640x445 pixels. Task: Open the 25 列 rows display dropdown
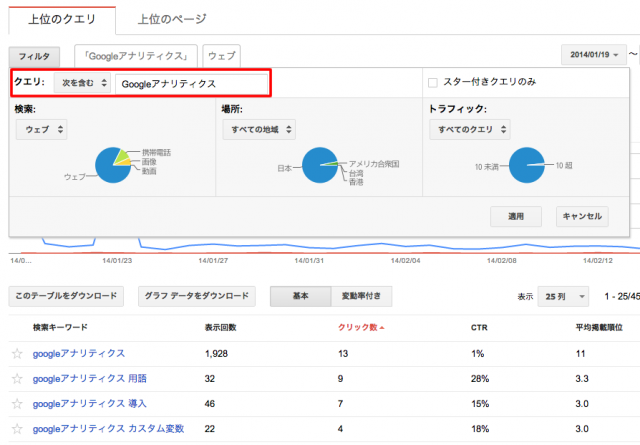(563, 296)
